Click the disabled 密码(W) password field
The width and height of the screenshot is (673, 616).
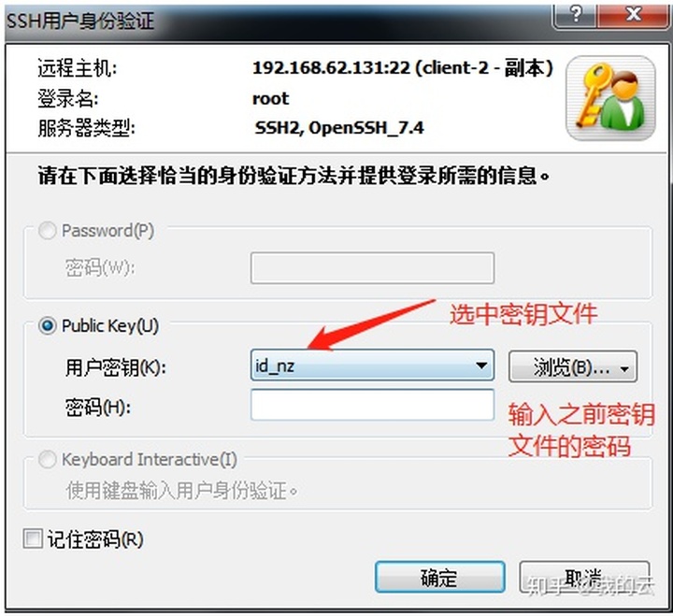click(x=372, y=268)
